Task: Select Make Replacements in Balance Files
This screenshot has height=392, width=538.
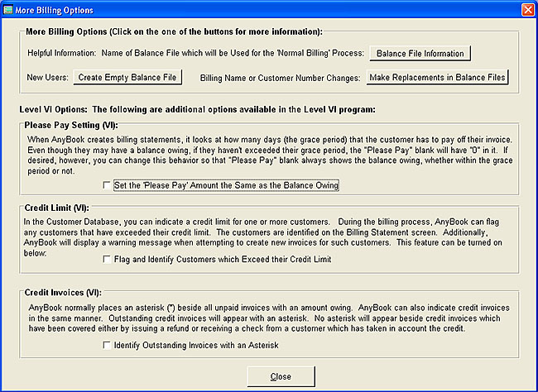Action: coord(436,78)
